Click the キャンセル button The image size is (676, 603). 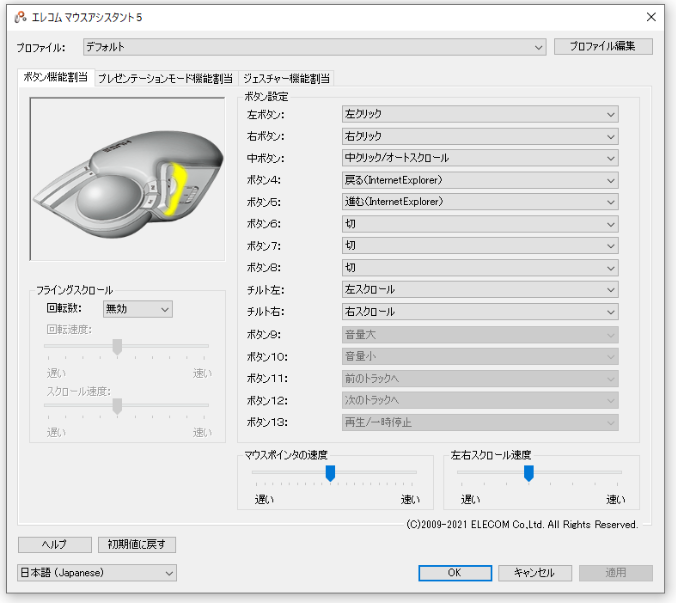[x=535, y=573]
